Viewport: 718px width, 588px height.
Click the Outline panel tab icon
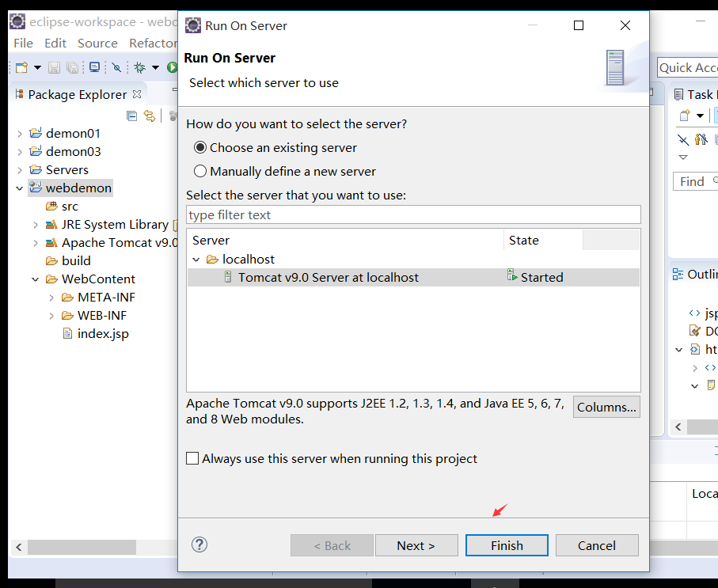(678, 275)
